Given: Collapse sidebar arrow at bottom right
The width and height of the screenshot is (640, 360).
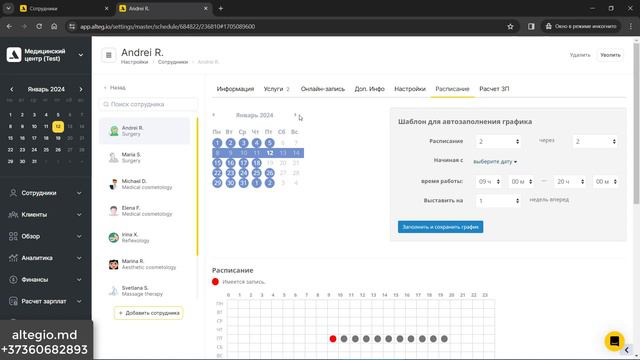Looking at the screenshot, I should point(627,350).
